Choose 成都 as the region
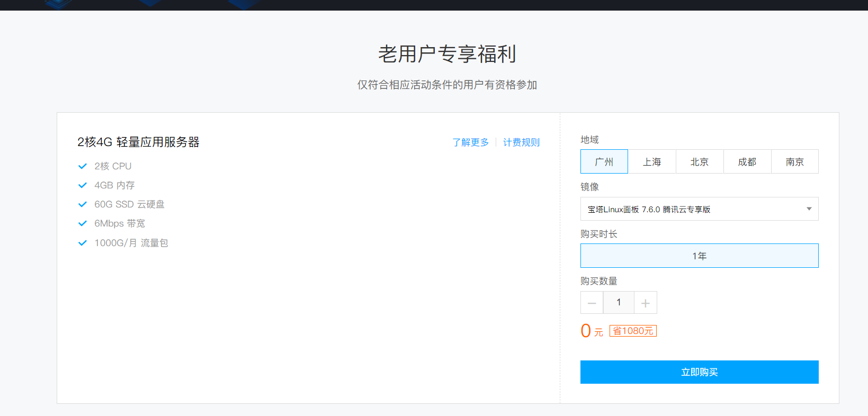The width and height of the screenshot is (868, 416). 747,161
